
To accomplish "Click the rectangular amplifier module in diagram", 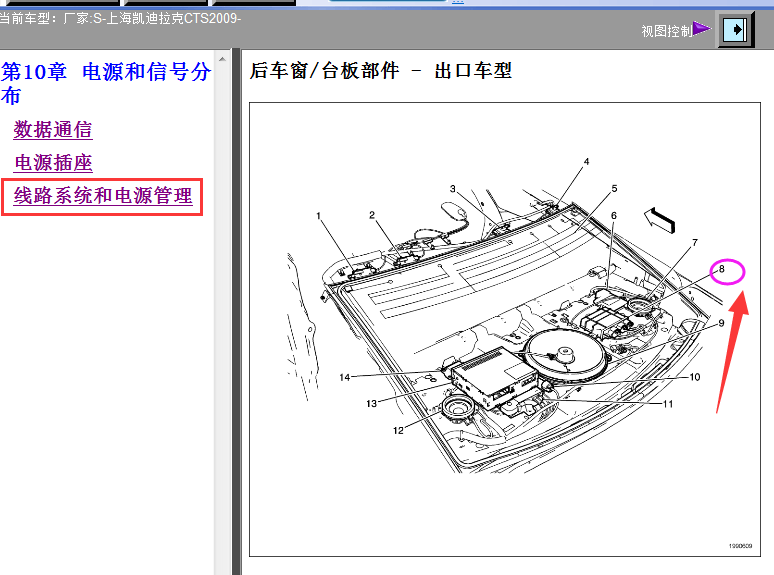I will (x=493, y=378).
